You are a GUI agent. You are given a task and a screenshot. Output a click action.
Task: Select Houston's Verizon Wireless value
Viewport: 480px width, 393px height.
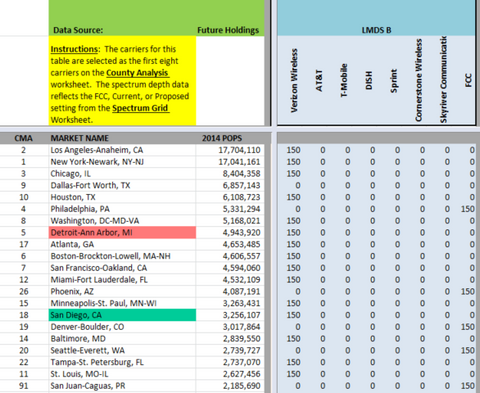coord(294,197)
